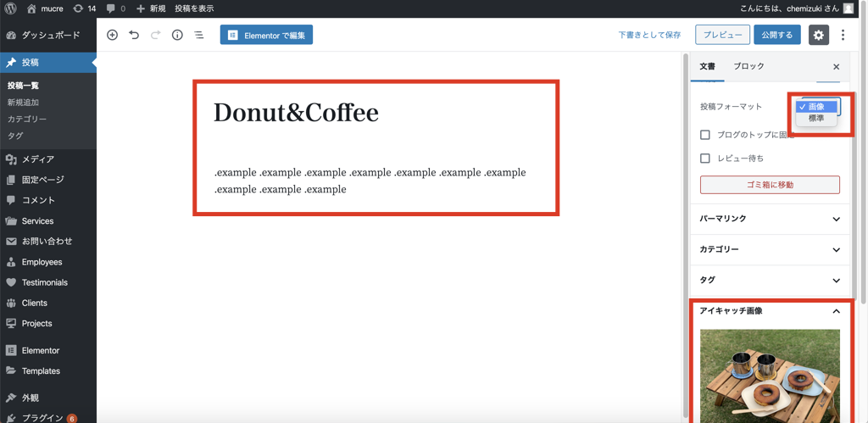Viewport: 868px width, 423px height.
Task: Open メディア in the sidebar menu
Action: click(38, 159)
